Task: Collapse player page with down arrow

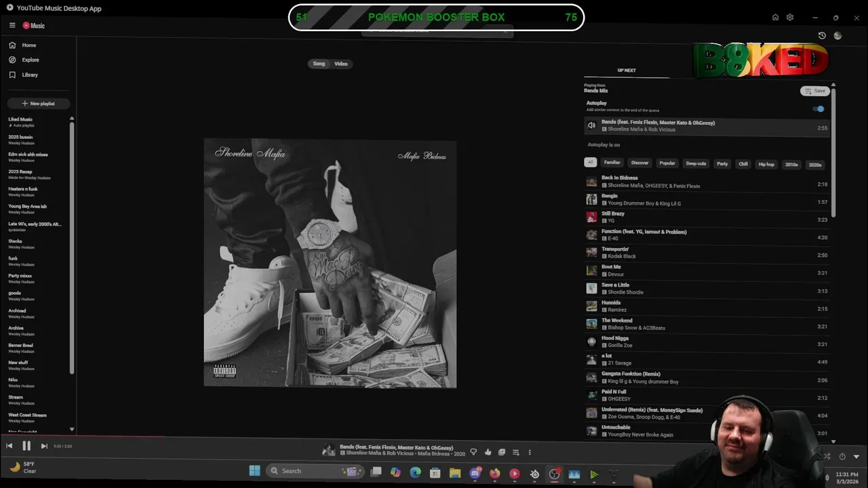Action: pyautogui.click(x=856, y=456)
